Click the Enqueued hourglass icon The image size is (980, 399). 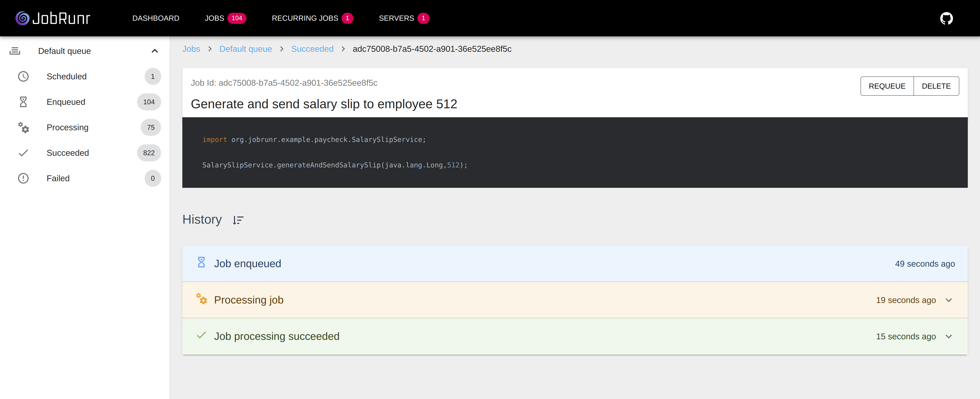(23, 102)
